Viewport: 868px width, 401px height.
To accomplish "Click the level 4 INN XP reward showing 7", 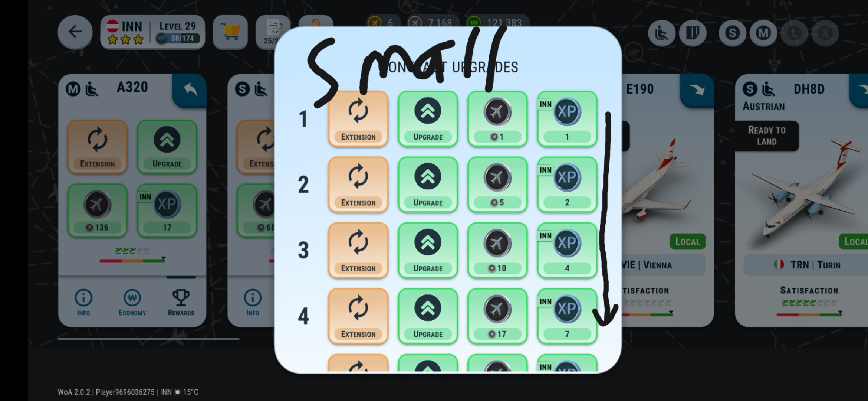I will [567, 316].
